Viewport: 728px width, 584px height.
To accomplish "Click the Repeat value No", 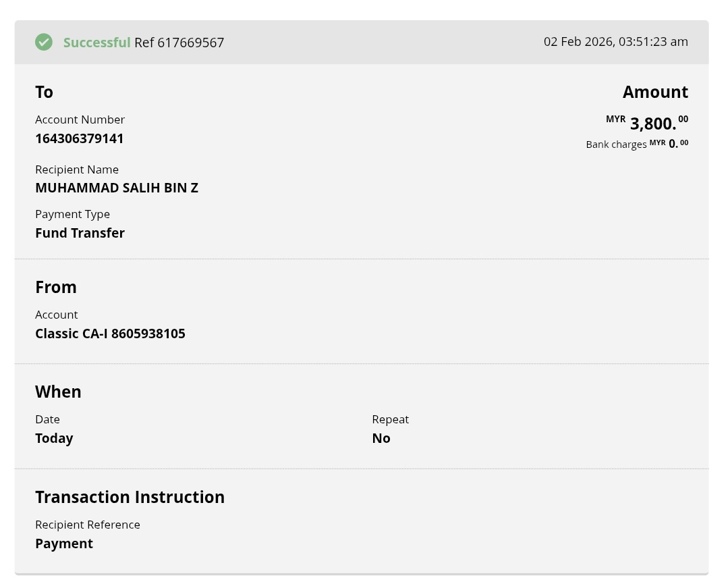I will [381, 438].
